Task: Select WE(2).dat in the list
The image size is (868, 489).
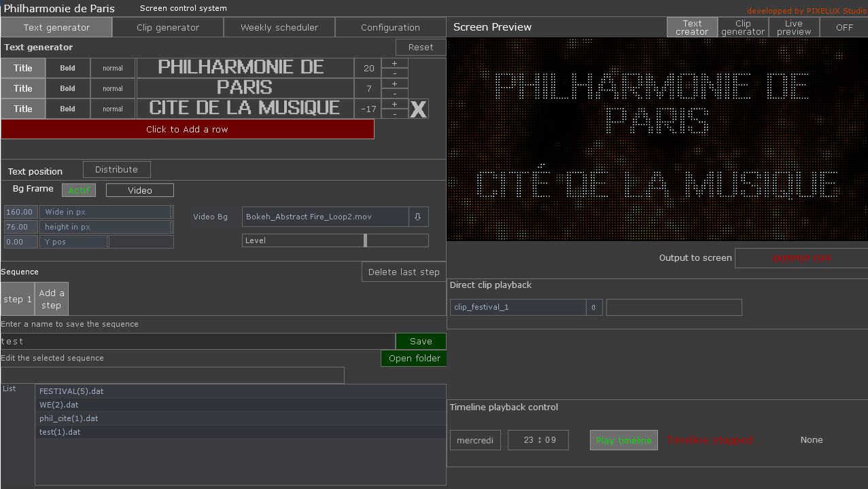Action: (x=241, y=405)
